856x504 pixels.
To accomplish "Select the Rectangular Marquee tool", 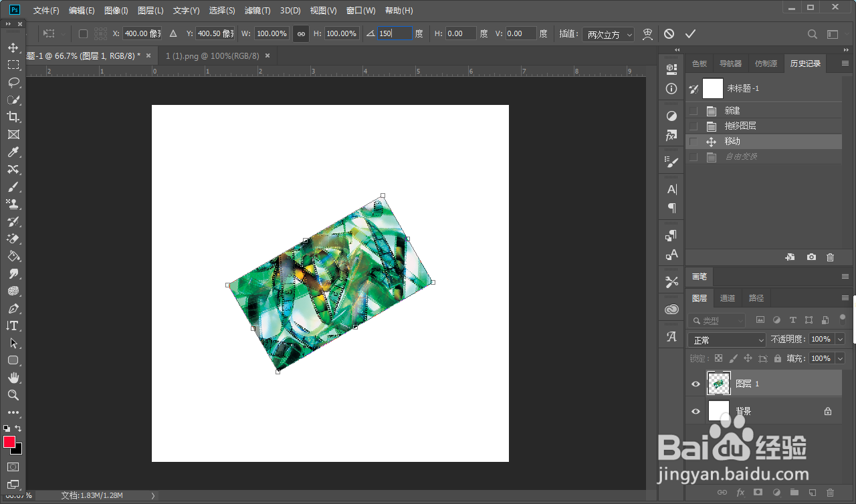I will pos(13,65).
